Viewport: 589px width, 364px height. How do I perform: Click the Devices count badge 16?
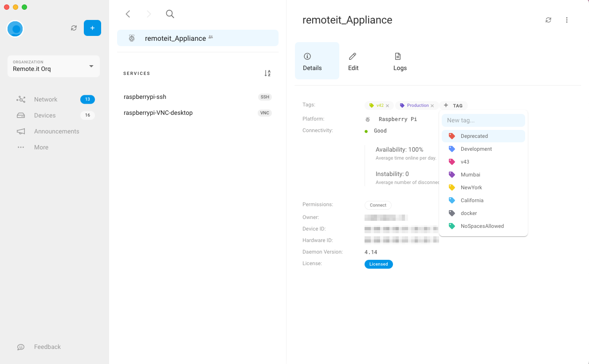(x=87, y=115)
